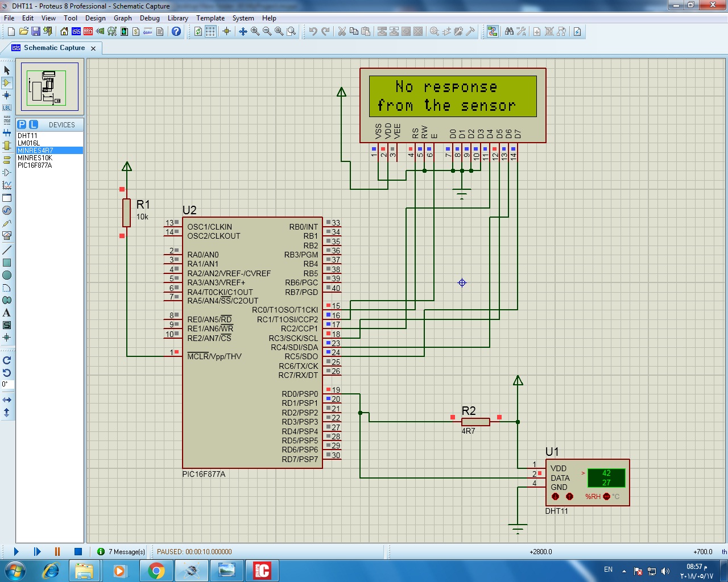Select 2D Graphics Circle tool
Viewport: 728px width, 582px height.
(x=7, y=275)
